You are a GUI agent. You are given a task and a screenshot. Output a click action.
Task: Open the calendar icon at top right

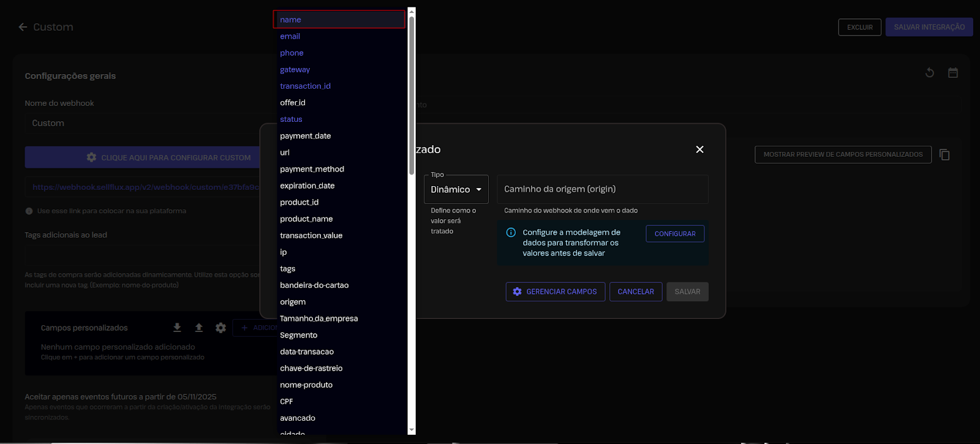tap(952, 73)
